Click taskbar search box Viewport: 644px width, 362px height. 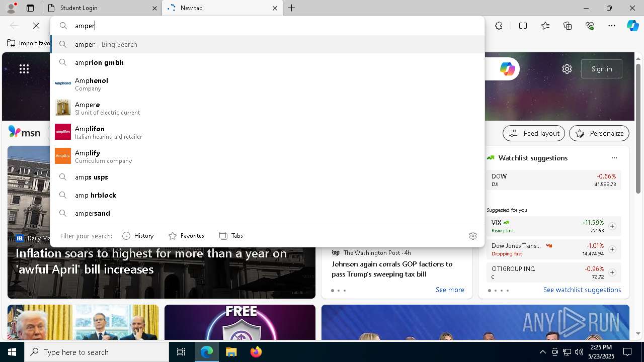[97, 352]
